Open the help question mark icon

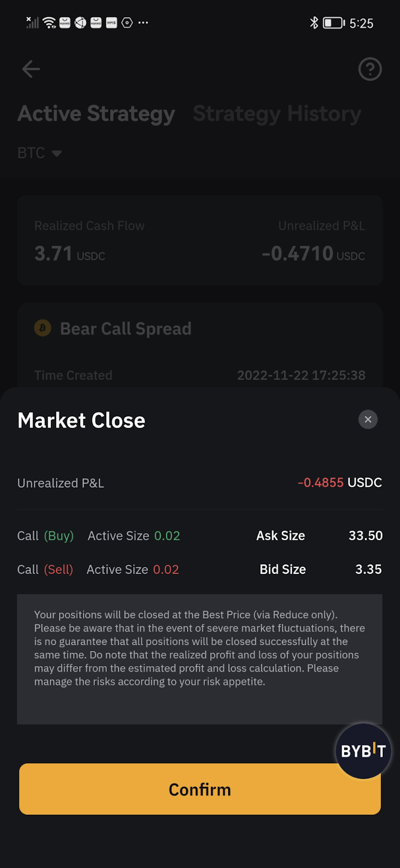pos(370,69)
